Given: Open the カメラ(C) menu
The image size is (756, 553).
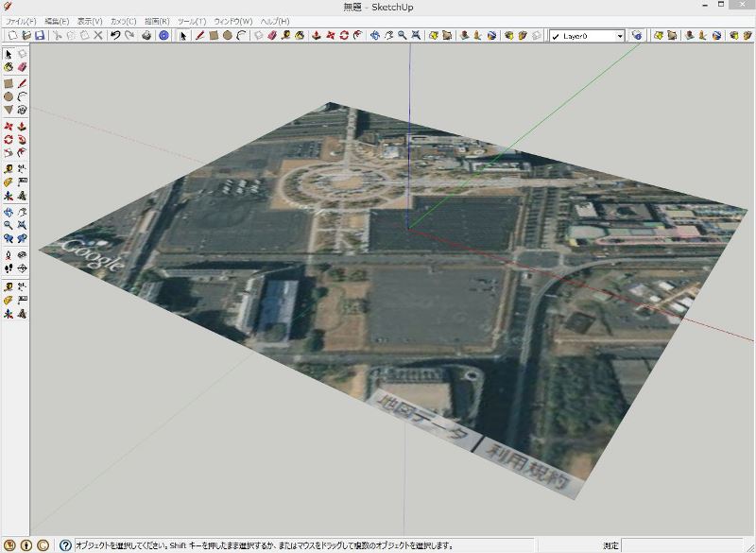Looking at the screenshot, I should click(124, 21).
